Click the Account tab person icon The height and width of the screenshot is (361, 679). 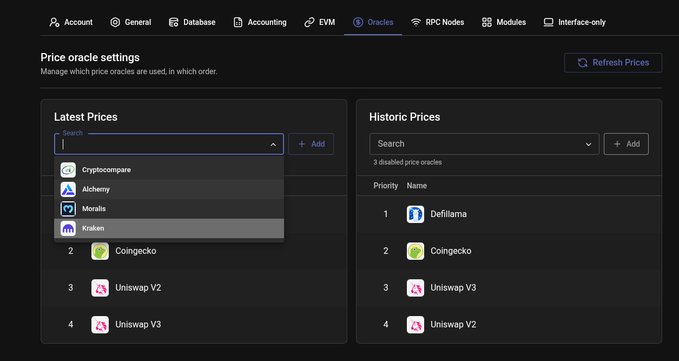55,22
